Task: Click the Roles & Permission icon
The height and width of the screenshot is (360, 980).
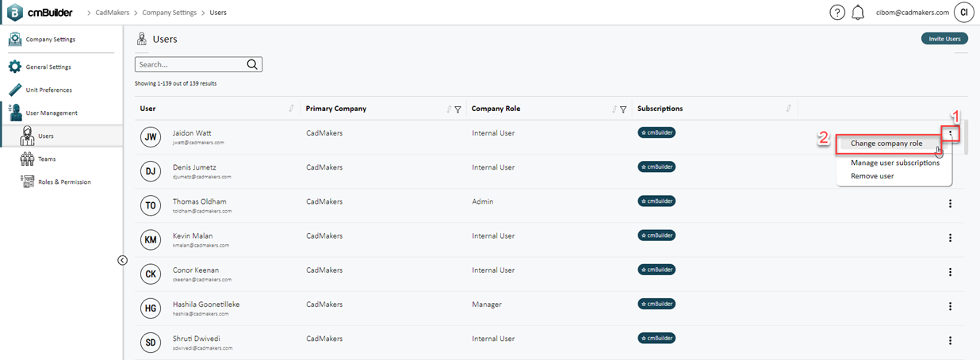Action: (27, 182)
